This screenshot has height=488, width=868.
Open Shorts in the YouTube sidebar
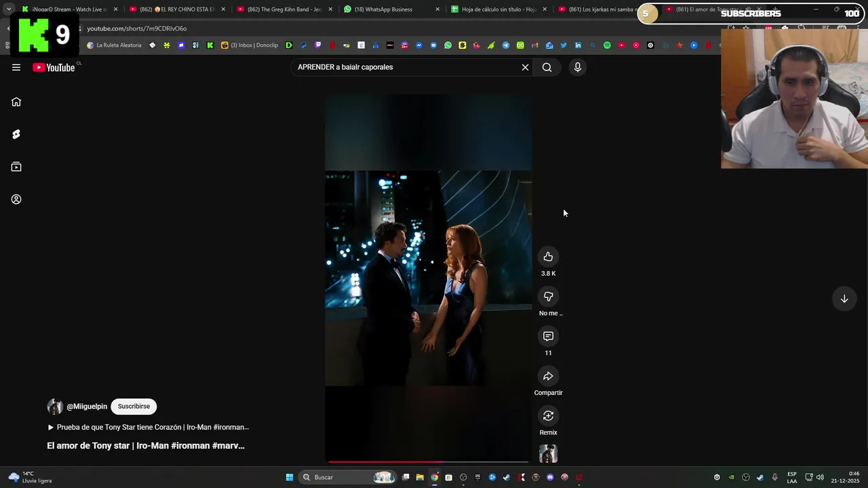[x=16, y=134]
